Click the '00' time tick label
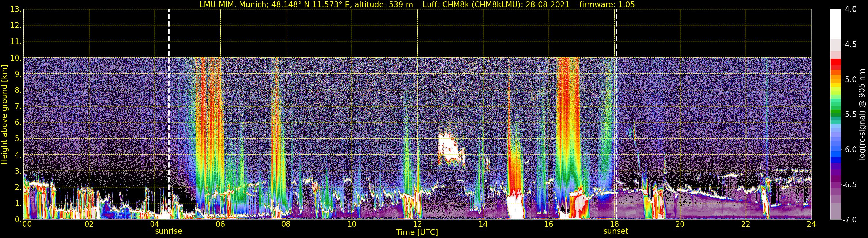This screenshot has height=238, width=868. [27, 224]
